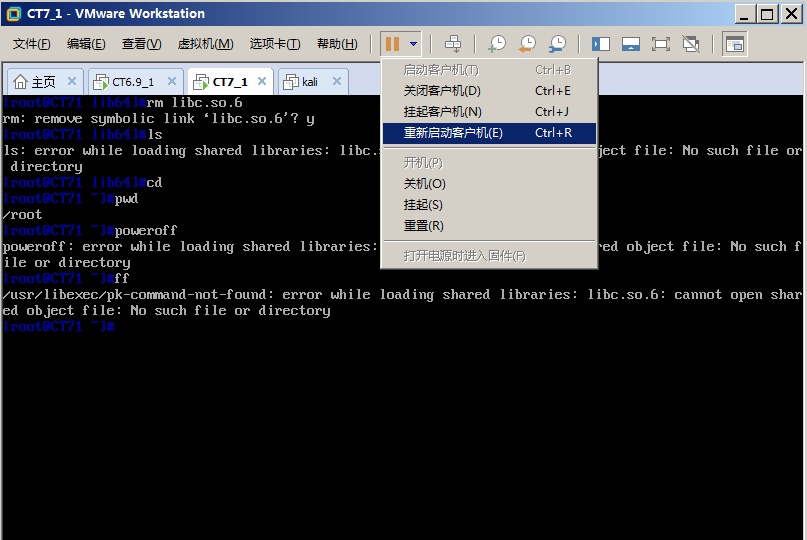Open the 选项卡(T) menu
This screenshot has width=807, height=540.
(x=275, y=44)
